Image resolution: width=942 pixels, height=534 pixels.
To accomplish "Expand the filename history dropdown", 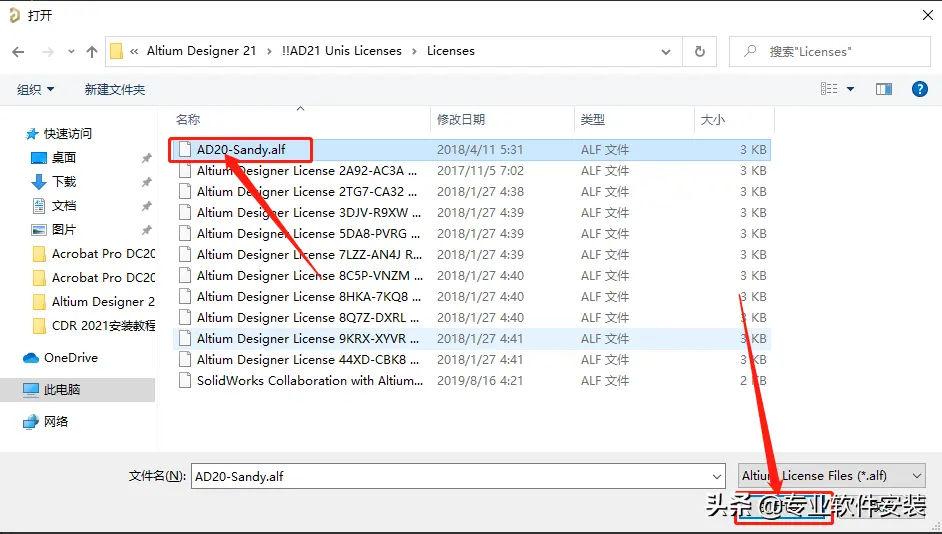I will pos(717,476).
